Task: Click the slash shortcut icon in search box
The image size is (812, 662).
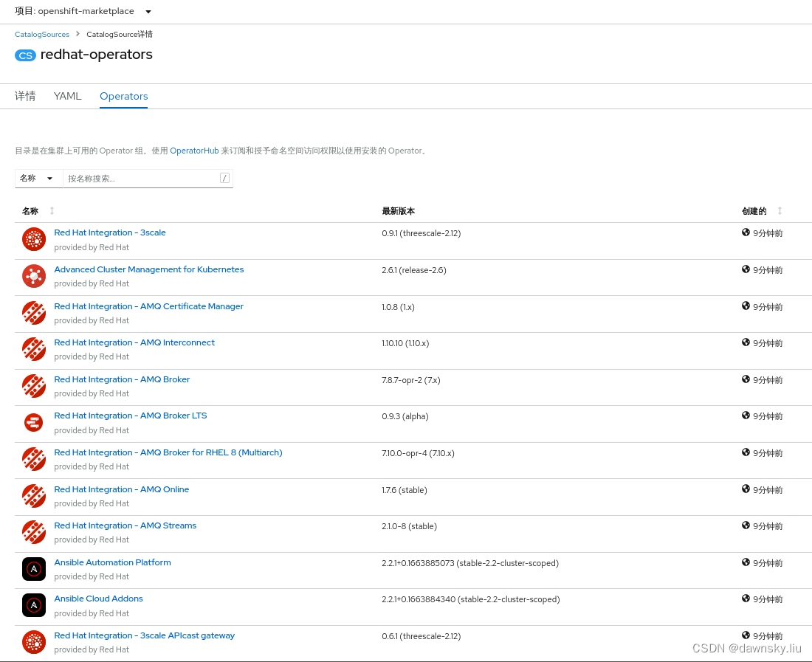Action: click(x=224, y=178)
